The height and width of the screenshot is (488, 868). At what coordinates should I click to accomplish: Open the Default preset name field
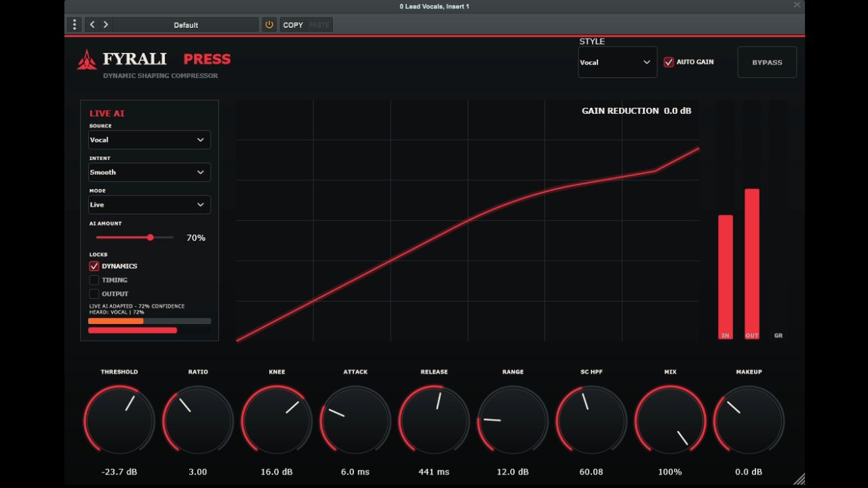[186, 24]
